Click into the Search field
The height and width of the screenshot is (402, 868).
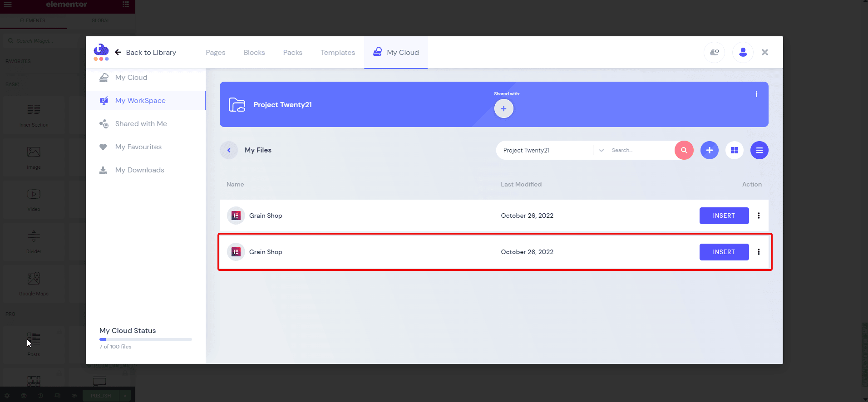point(640,150)
